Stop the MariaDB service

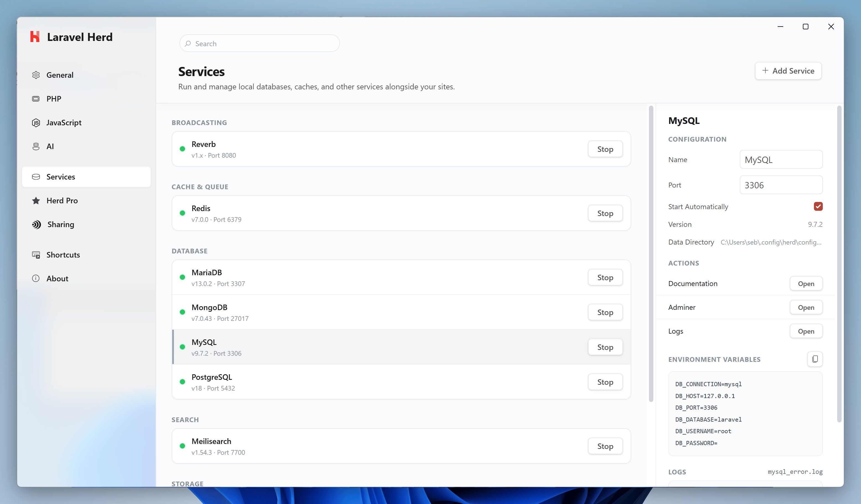tap(605, 277)
